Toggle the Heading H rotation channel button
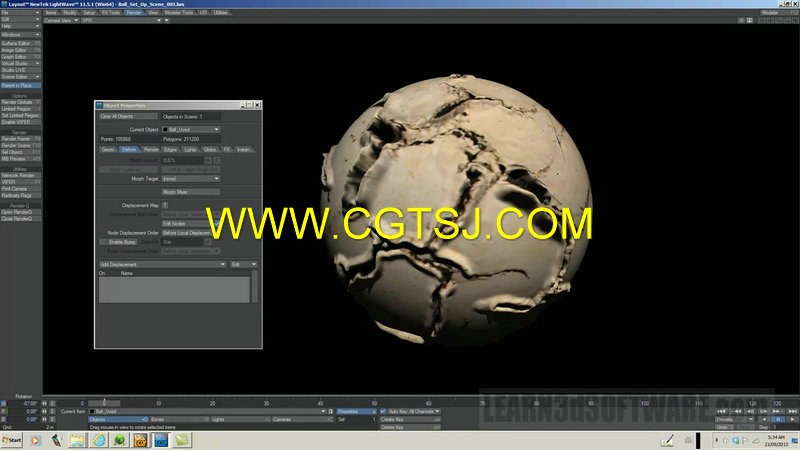Screen dimensions: 800x450 (4, 403)
